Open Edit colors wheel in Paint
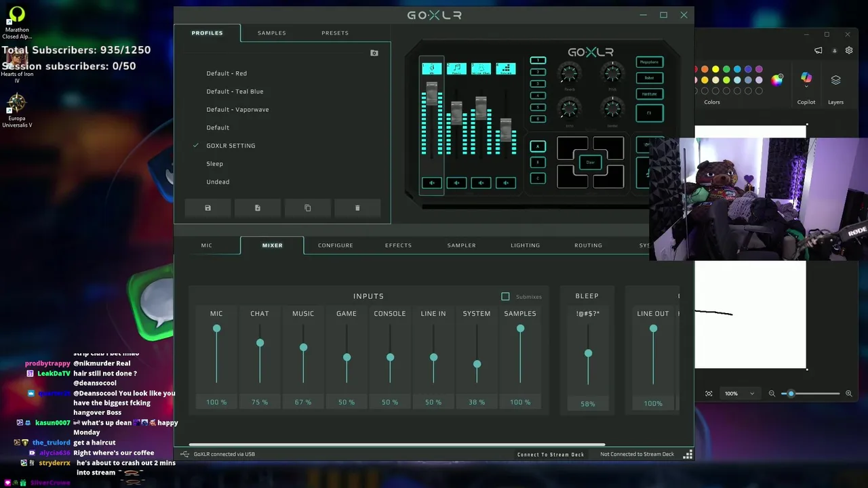The image size is (868, 488). (777, 80)
